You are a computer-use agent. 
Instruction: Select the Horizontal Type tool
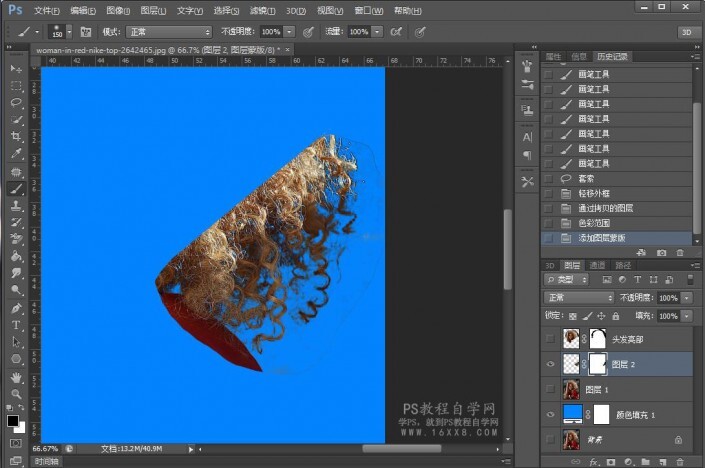(x=16, y=325)
